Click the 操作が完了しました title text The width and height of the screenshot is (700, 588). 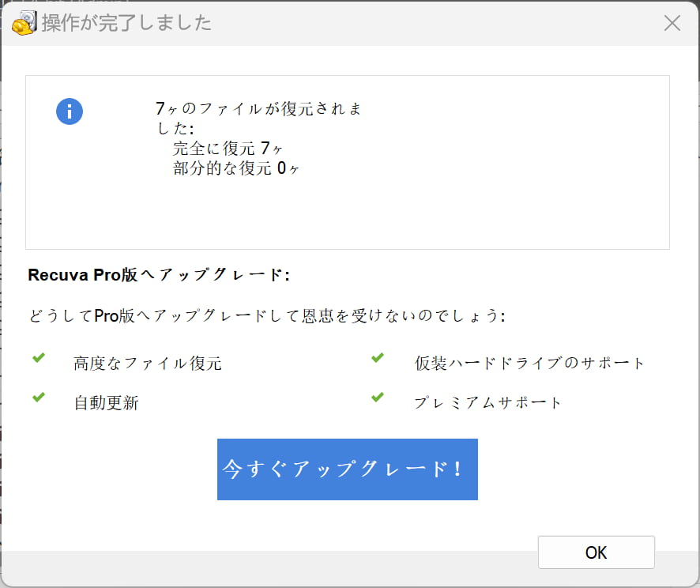(x=126, y=23)
